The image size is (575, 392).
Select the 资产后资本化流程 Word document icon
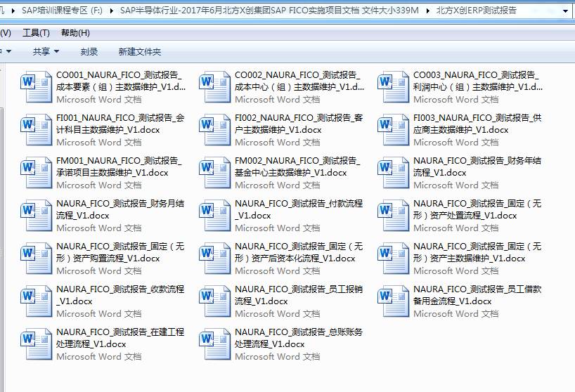[214, 259]
